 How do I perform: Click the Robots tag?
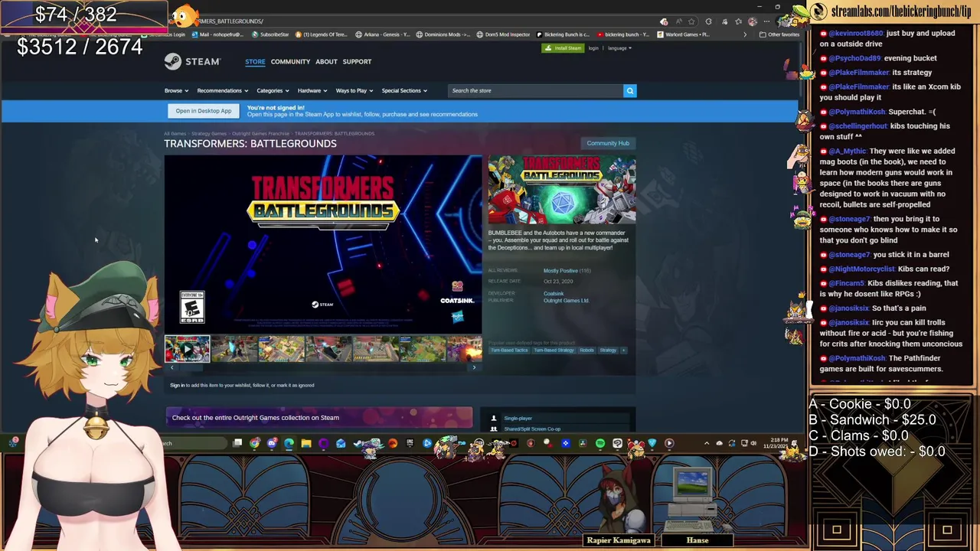click(586, 350)
